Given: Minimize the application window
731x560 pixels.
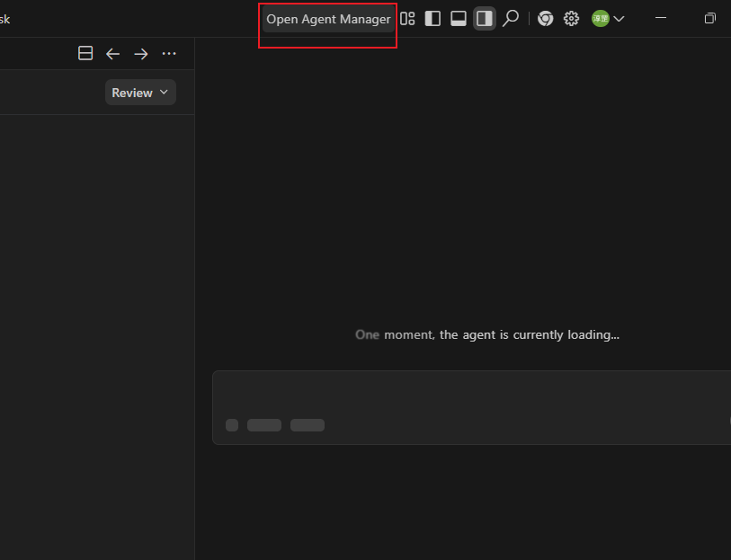Looking at the screenshot, I should [661, 18].
